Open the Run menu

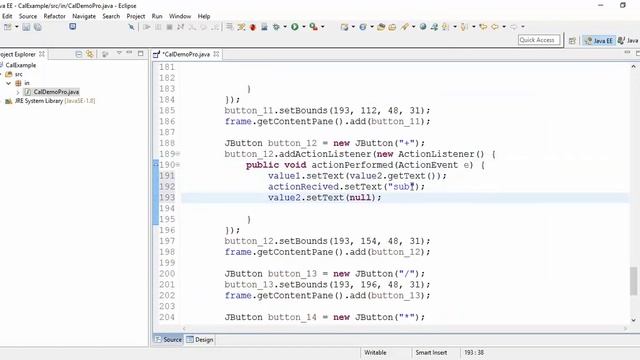(x=157, y=16)
